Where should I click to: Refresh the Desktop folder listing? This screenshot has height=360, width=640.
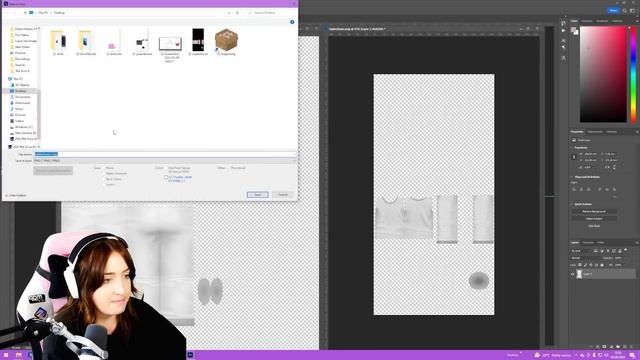237,13
